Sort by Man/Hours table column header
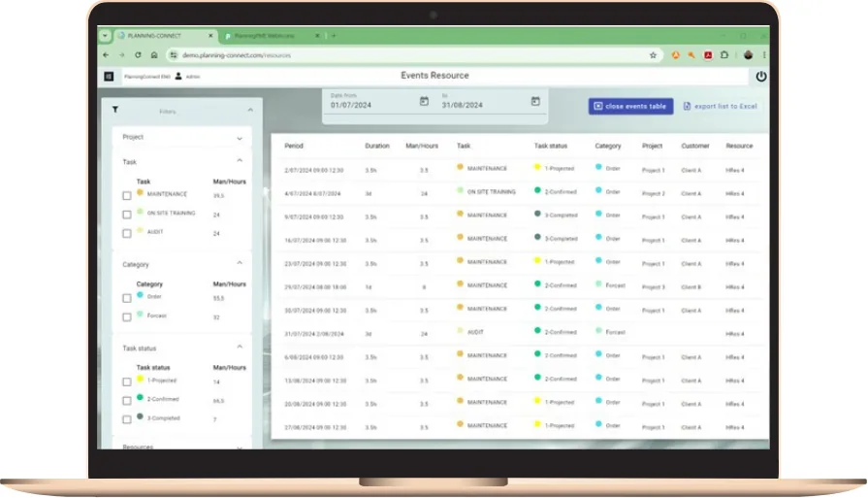 (422, 146)
